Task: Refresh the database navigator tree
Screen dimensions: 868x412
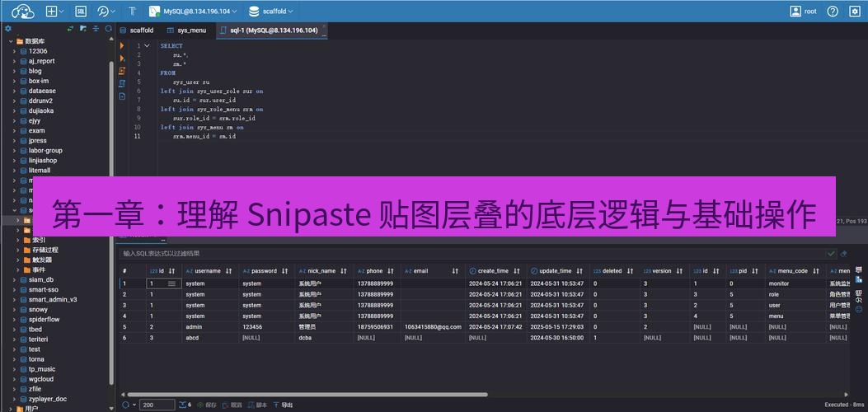Action: (109, 29)
